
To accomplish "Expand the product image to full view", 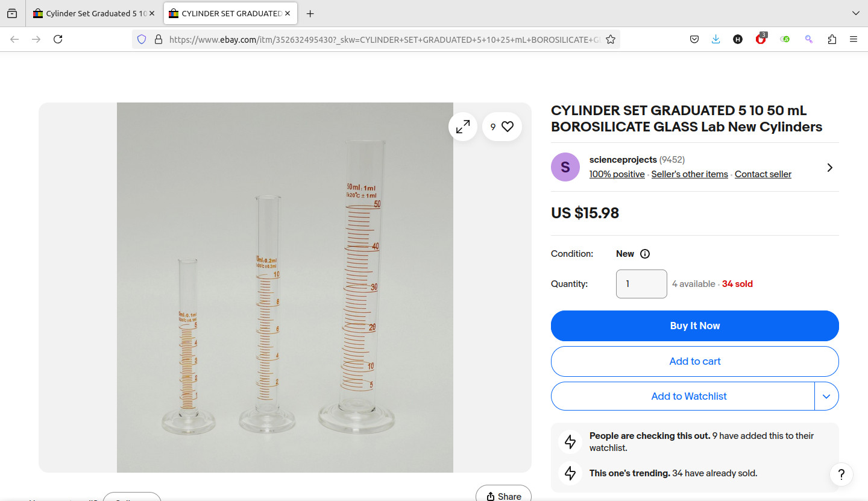I will [463, 127].
